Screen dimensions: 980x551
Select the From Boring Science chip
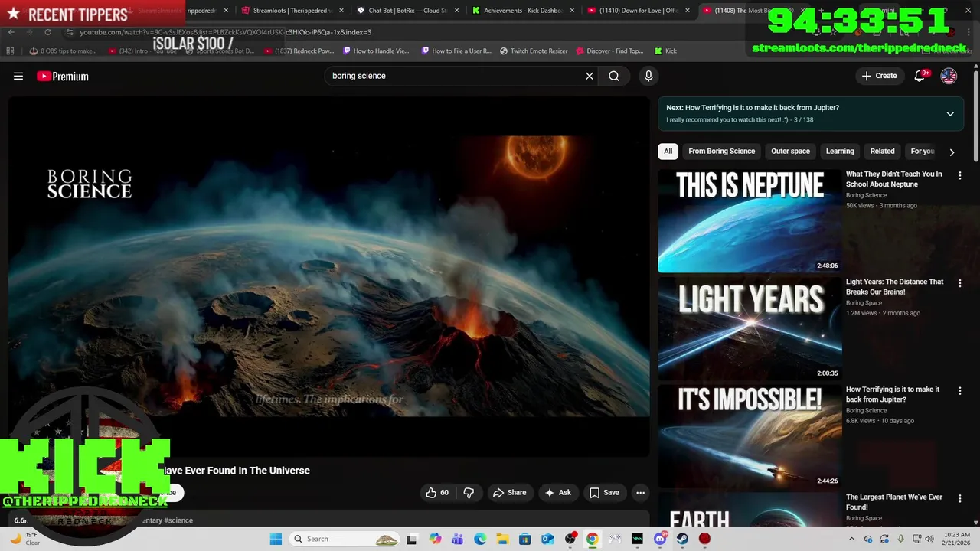tap(721, 151)
